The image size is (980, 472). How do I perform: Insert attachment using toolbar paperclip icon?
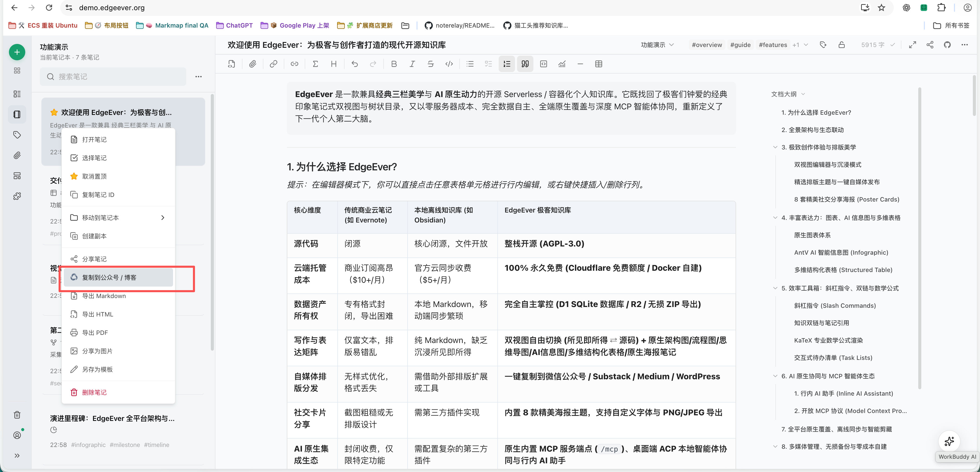click(x=253, y=64)
